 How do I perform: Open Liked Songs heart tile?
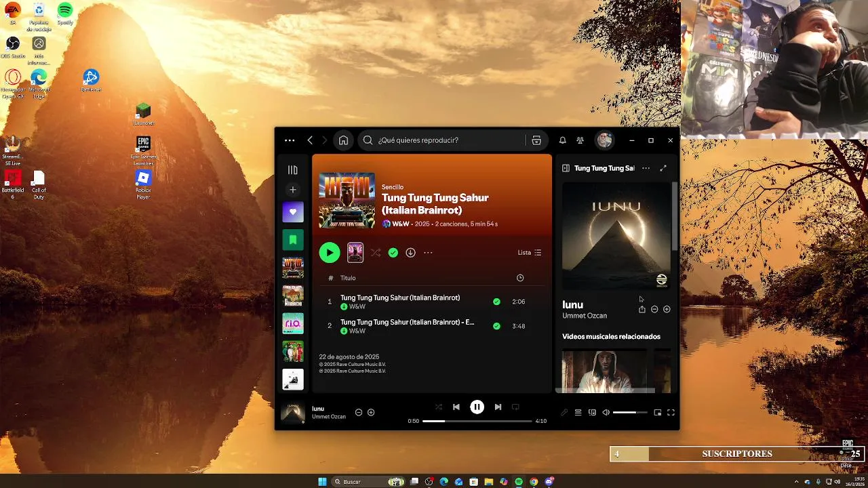[x=293, y=212]
